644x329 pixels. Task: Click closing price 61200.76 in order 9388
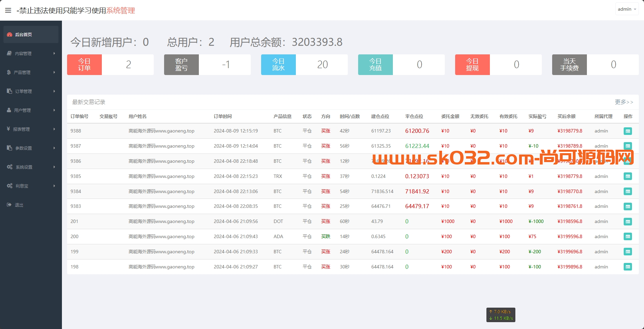tap(417, 131)
